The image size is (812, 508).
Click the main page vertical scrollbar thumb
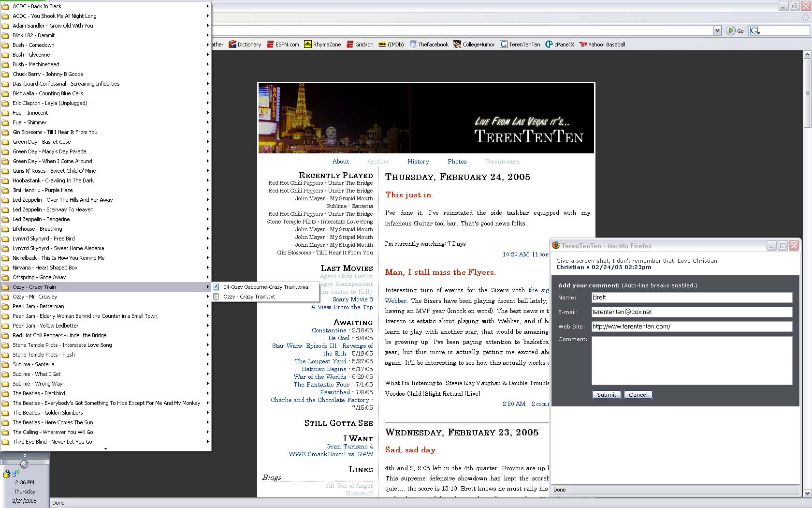(807, 93)
